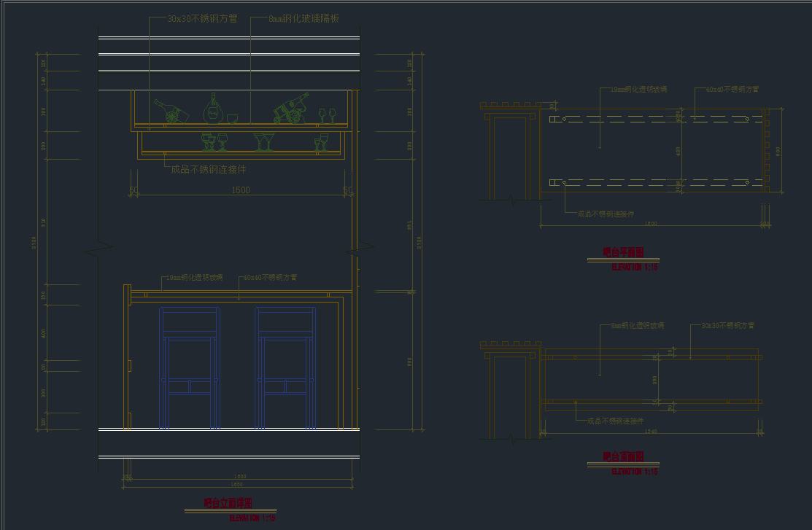
Task: Click the 1500 shelf width dimension
Action: pyautogui.click(x=241, y=190)
